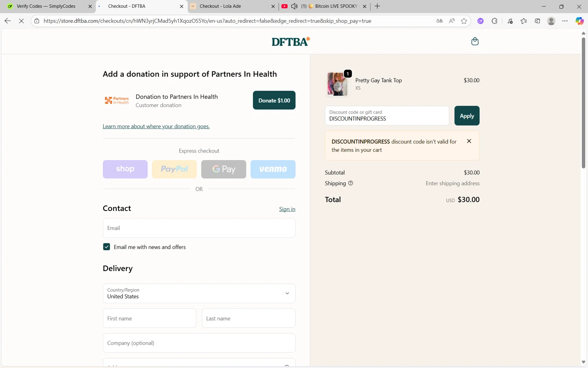Open the donation info link
Viewport: 588px width, 368px height.
pyautogui.click(x=156, y=126)
